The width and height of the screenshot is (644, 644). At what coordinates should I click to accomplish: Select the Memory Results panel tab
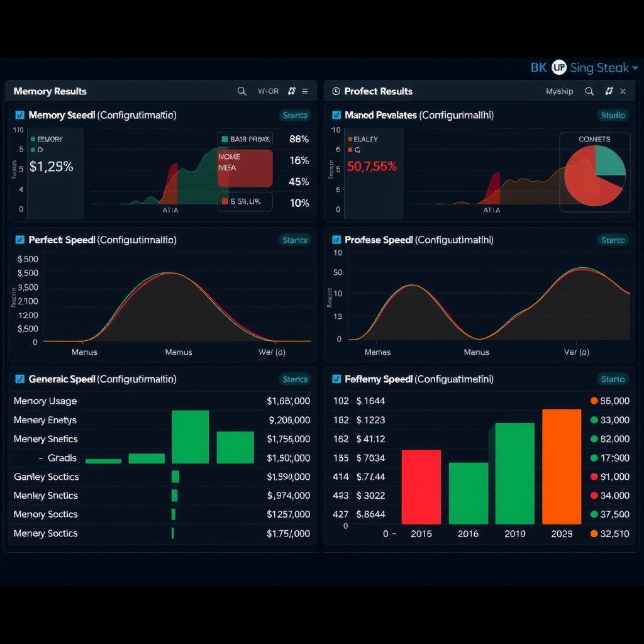tap(50, 91)
